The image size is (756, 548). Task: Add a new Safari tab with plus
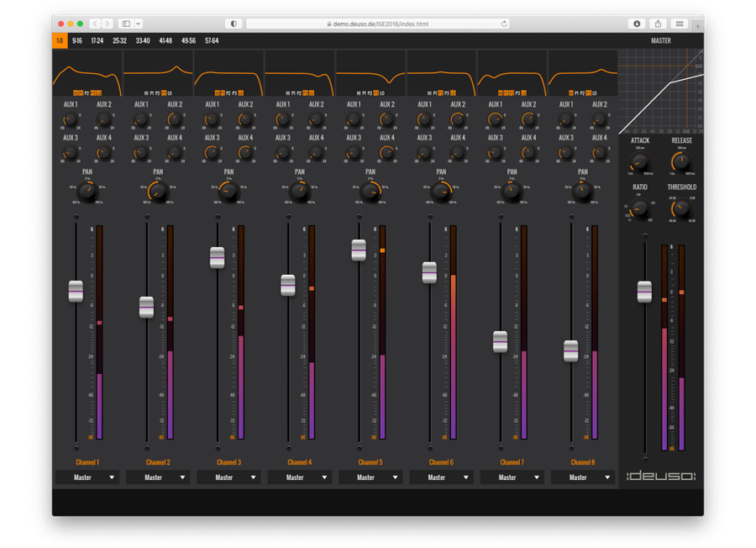click(x=698, y=26)
